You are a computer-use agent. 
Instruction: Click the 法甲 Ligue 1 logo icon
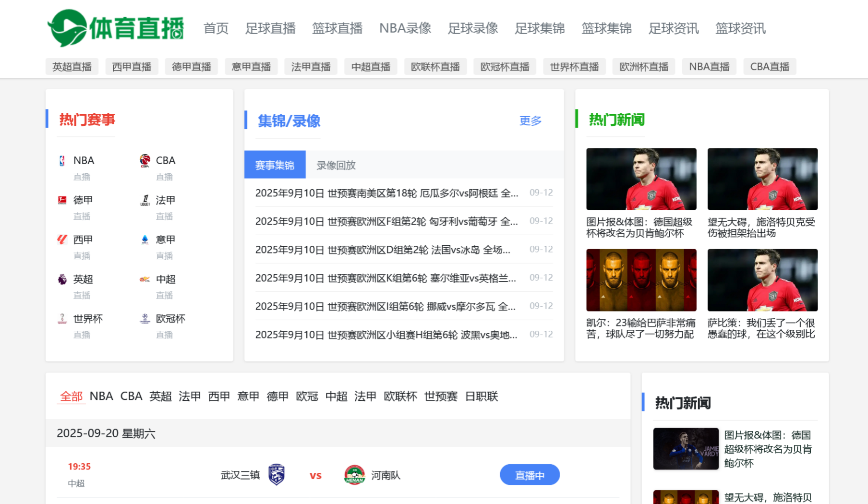[145, 200]
